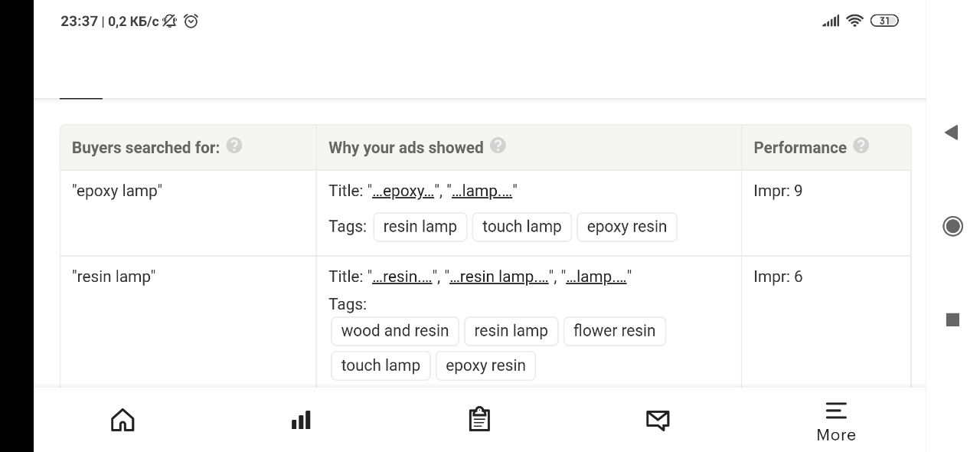Open the Home tab icon

tap(122, 420)
